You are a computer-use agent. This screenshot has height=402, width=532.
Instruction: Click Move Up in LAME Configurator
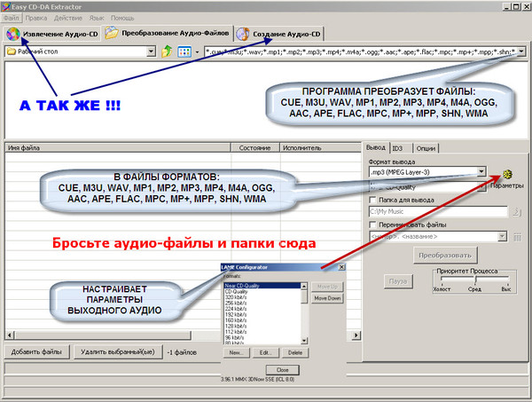[x=327, y=287]
